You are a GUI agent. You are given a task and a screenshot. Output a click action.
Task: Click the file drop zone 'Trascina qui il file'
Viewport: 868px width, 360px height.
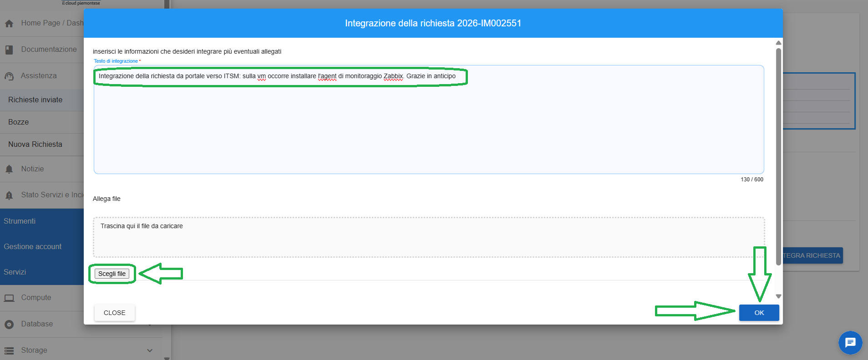[429, 237]
